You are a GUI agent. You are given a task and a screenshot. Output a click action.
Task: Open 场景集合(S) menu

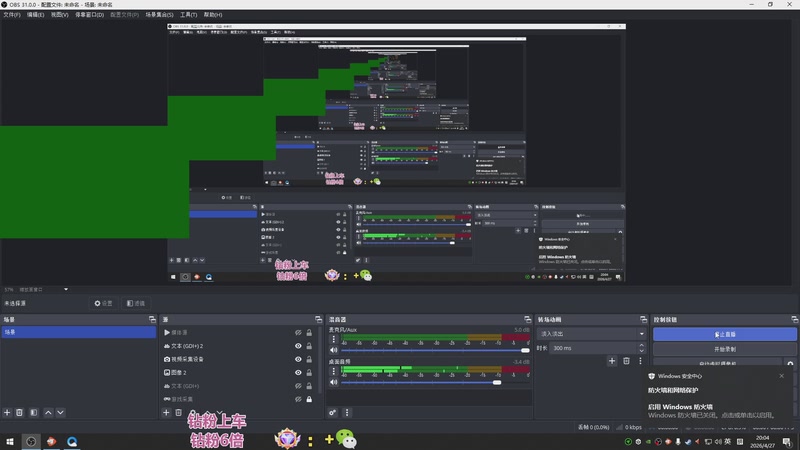159,15
